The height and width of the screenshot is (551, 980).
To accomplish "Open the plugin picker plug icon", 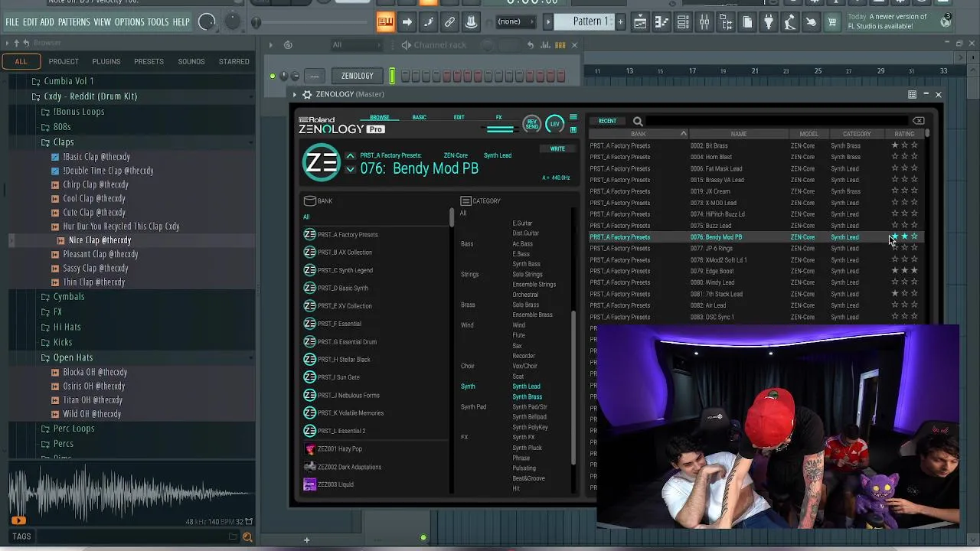I will tap(768, 22).
